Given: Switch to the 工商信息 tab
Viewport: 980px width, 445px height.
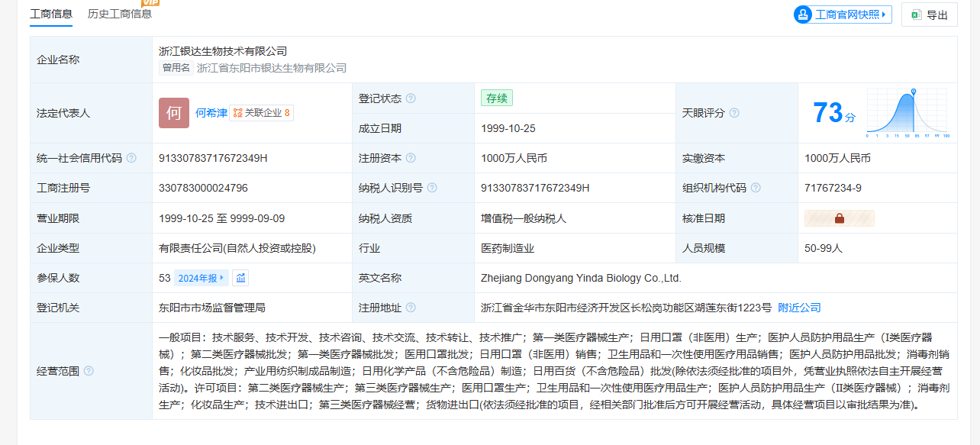Looking at the screenshot, I should [x=51, y=14].
